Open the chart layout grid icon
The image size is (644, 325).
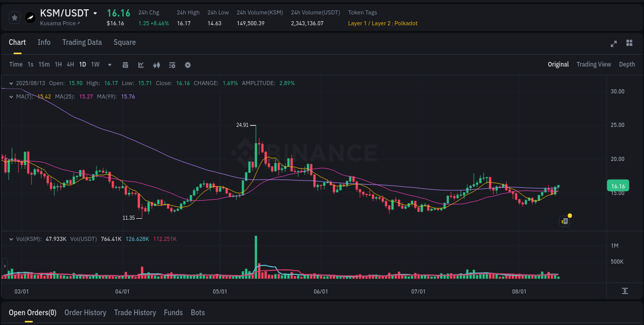pos(630,44)
